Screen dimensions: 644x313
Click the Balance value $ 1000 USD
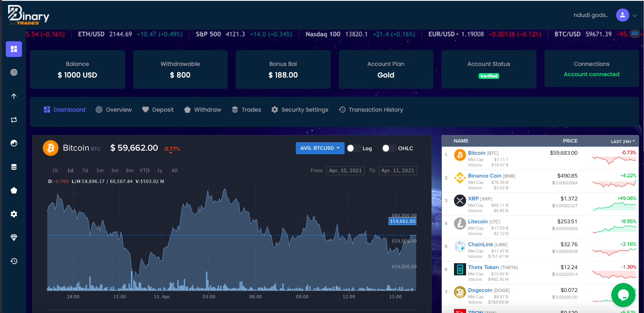pos(78,75)
